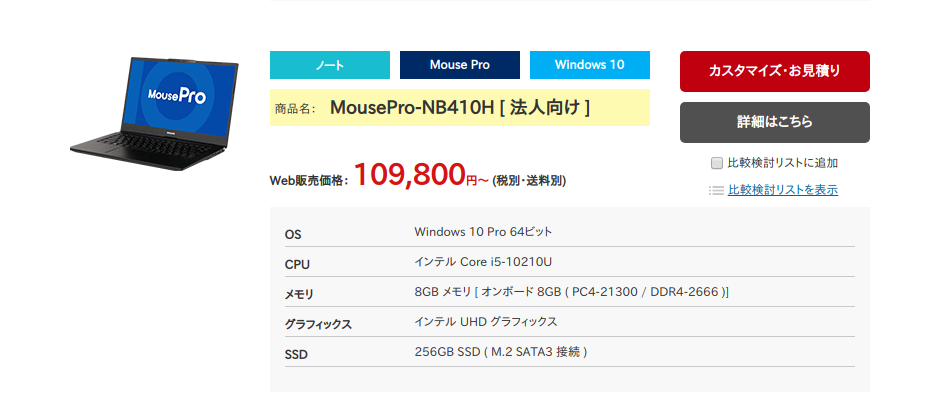948x404 pixels.
Task: Select the Windows 10 tag
Action: (590, 65)
